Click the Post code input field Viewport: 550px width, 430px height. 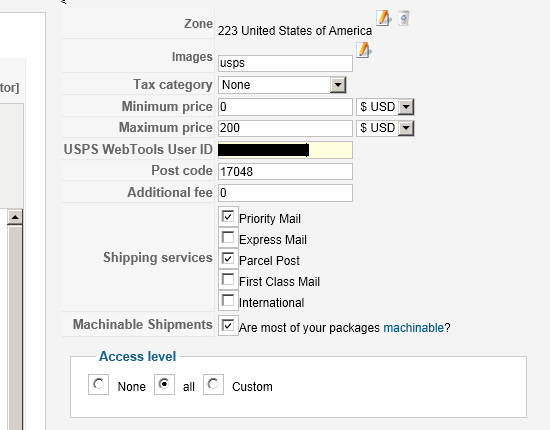(x=285, y=172)
